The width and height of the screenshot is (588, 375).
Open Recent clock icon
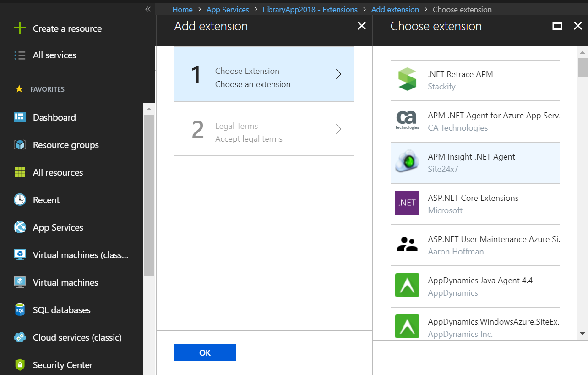click(x=20, y=200)
